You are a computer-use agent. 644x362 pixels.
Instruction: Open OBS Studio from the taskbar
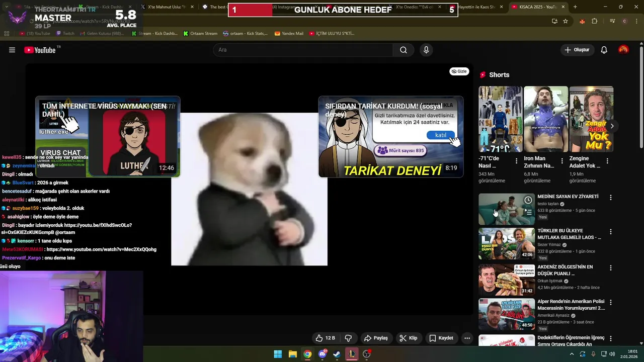click(x=367, y=354)
